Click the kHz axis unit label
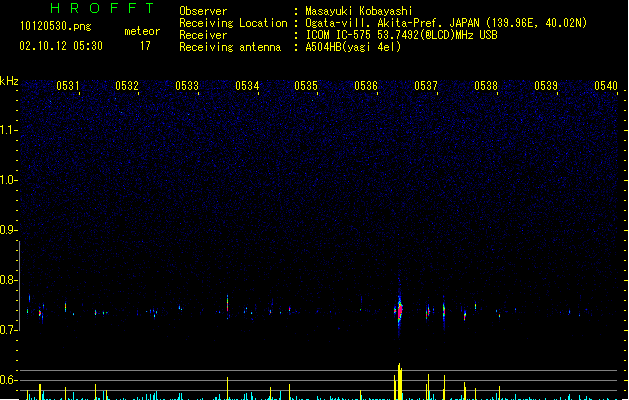This screenshot has height=400, width=629. pyautogui.click(x=9, y=81)
